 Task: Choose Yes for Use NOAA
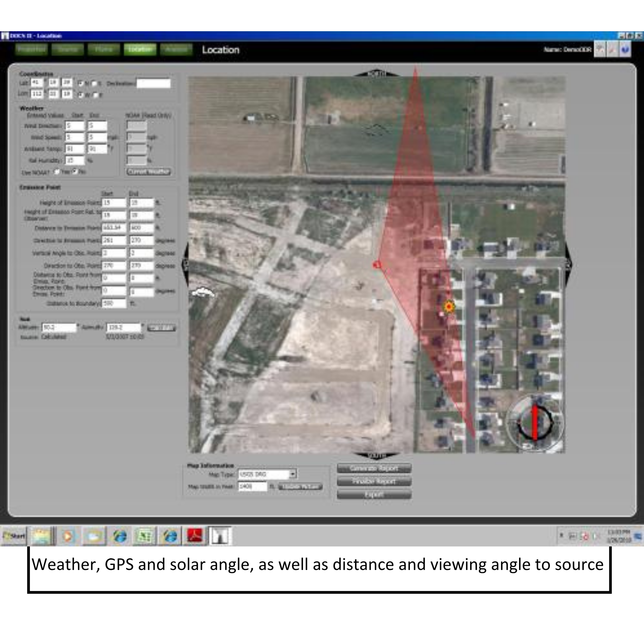click(x=57, y=172)
